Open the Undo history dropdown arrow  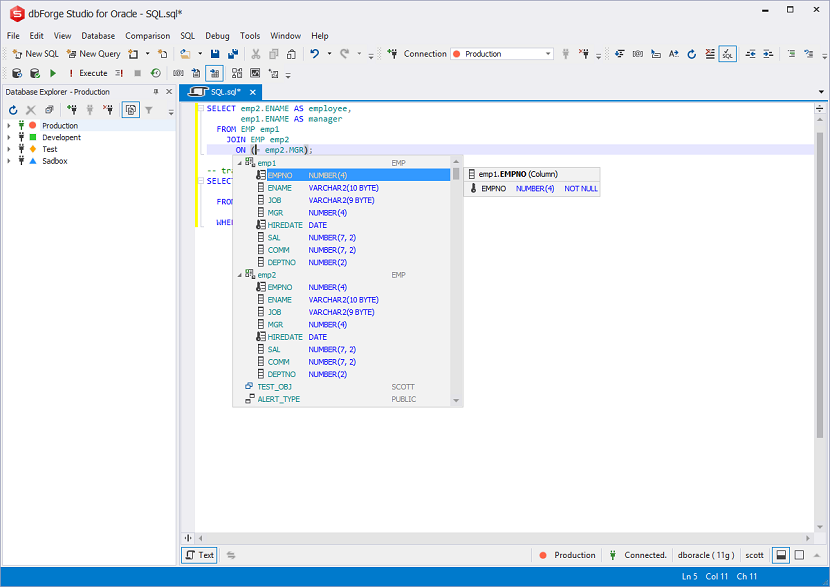tap(329, 54)
